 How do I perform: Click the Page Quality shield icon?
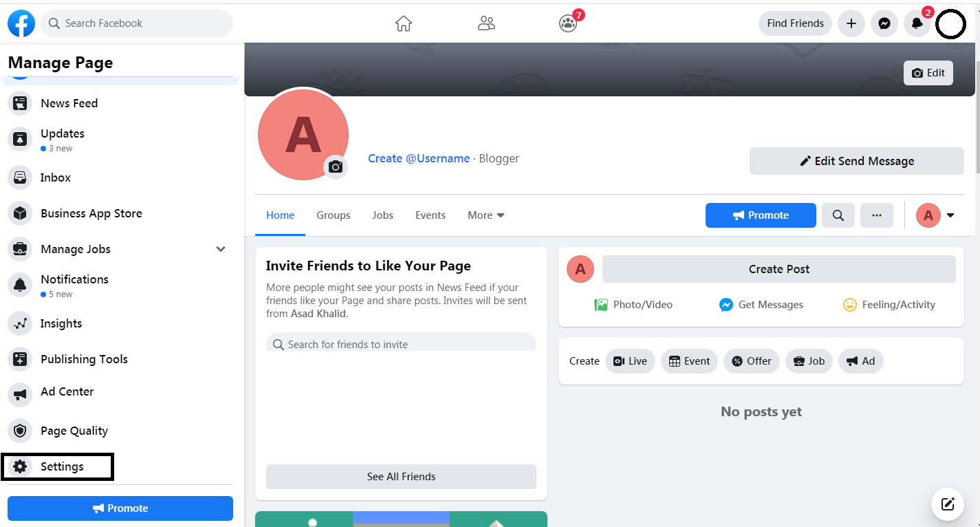(x=20, y=431)
